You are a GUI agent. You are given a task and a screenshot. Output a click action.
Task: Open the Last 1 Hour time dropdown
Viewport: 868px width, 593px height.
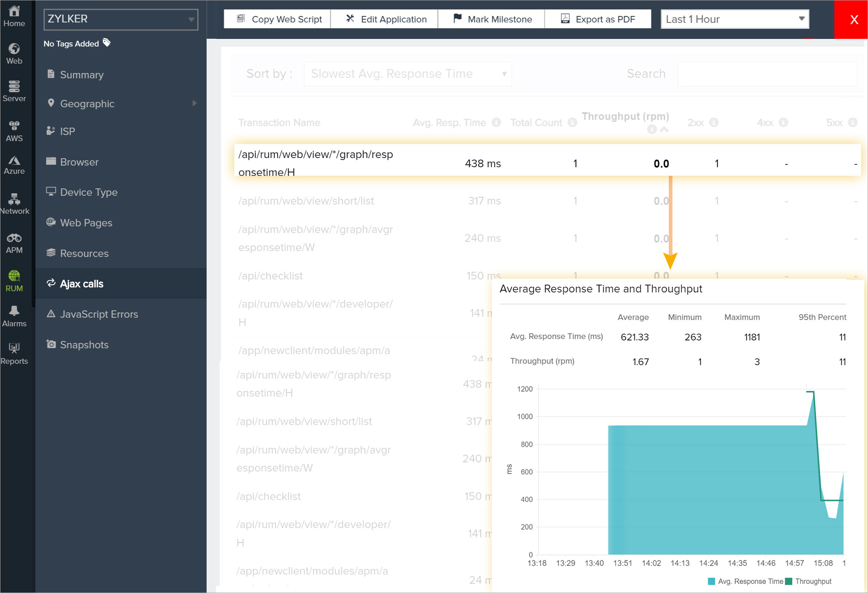click(x=734, y=19)
